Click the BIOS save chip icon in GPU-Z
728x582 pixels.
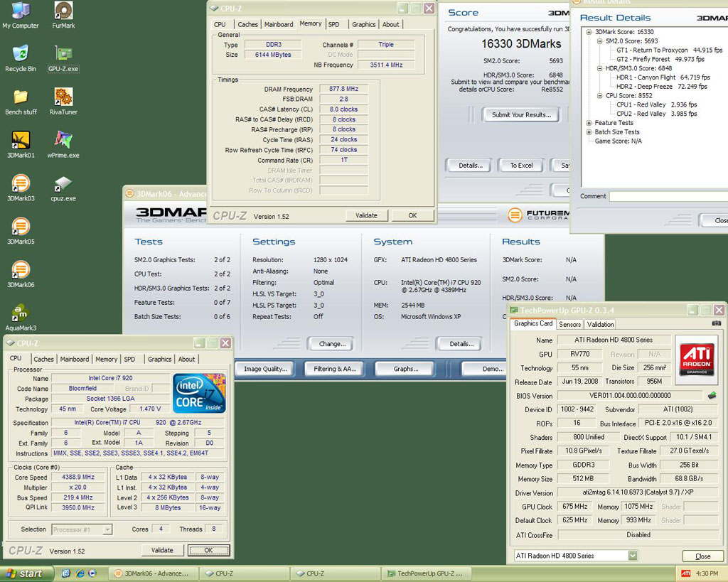[712, 395]
